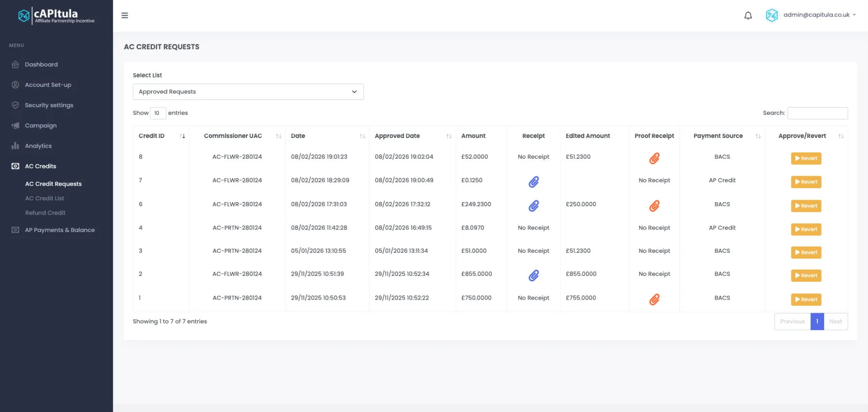Go to pagination page 1

(x=817, y=321)
